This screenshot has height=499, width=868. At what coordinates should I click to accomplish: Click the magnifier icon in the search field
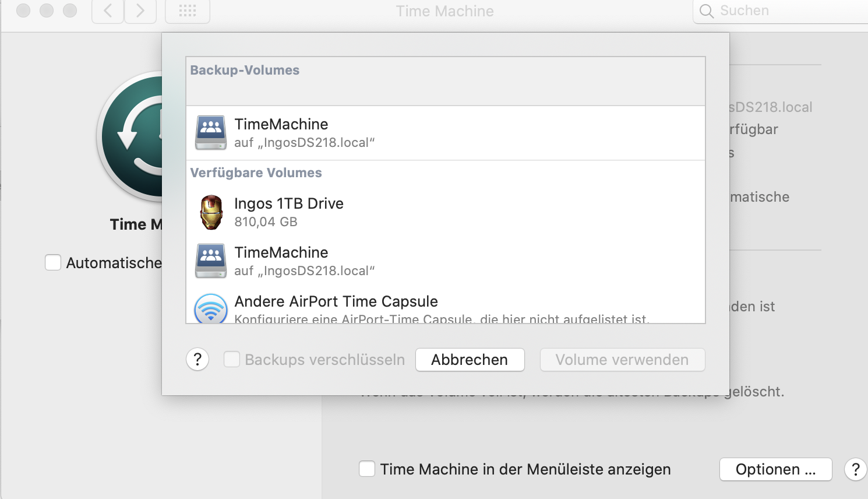click(707, 11)
